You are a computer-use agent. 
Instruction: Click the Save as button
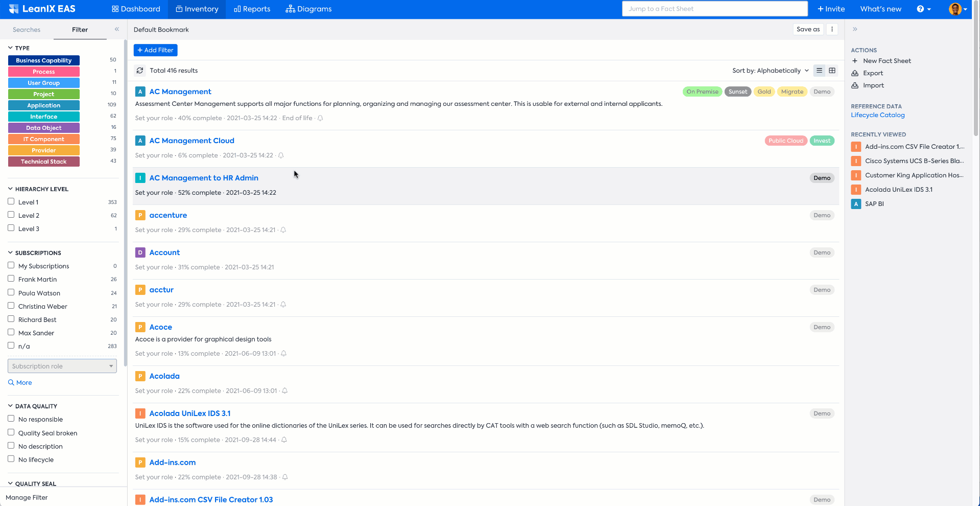808,29
